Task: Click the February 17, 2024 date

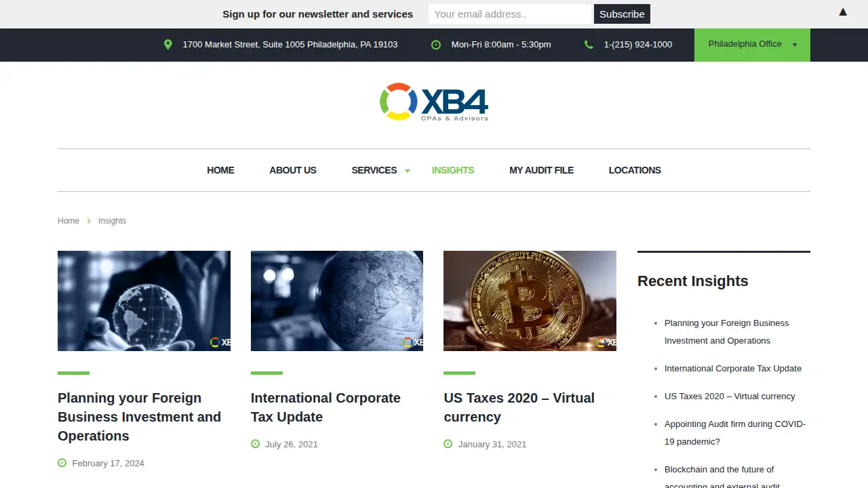Action: tap(108, 464)
